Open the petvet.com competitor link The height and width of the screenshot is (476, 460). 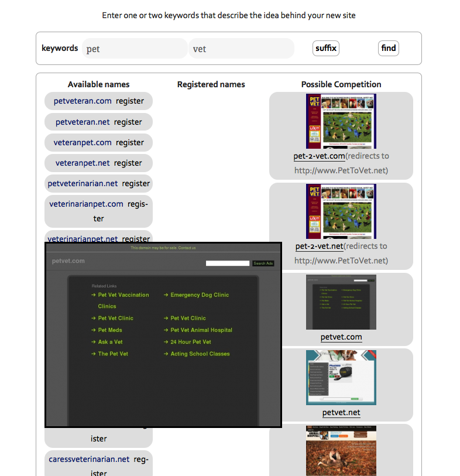(341, 337)
